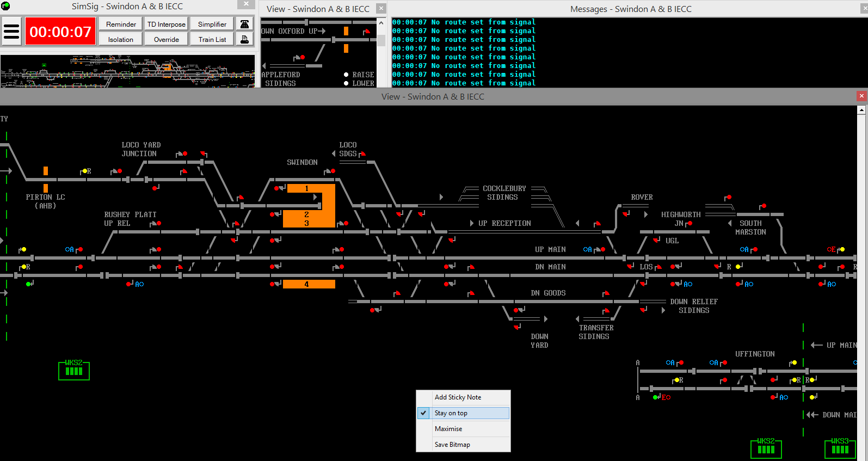
Task: Choose Save Bitmap from context menu
Action: [x=463, y=445]
